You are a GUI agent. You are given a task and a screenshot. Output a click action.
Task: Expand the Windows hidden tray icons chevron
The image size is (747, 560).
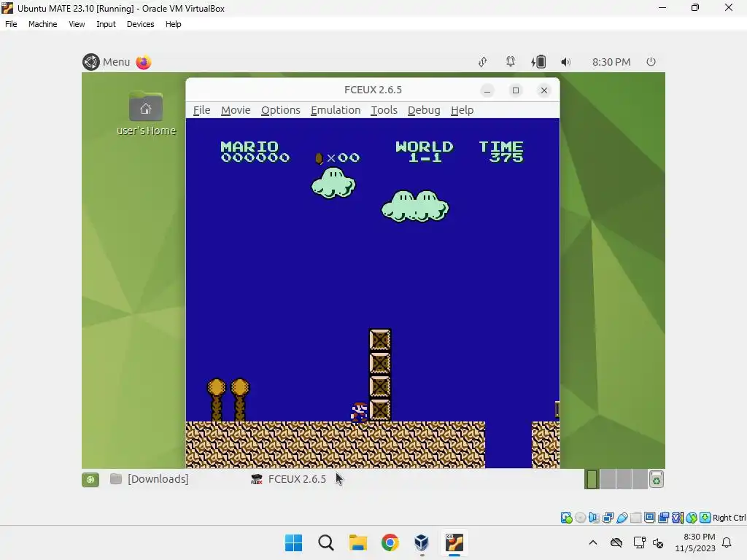click(592, 542)
